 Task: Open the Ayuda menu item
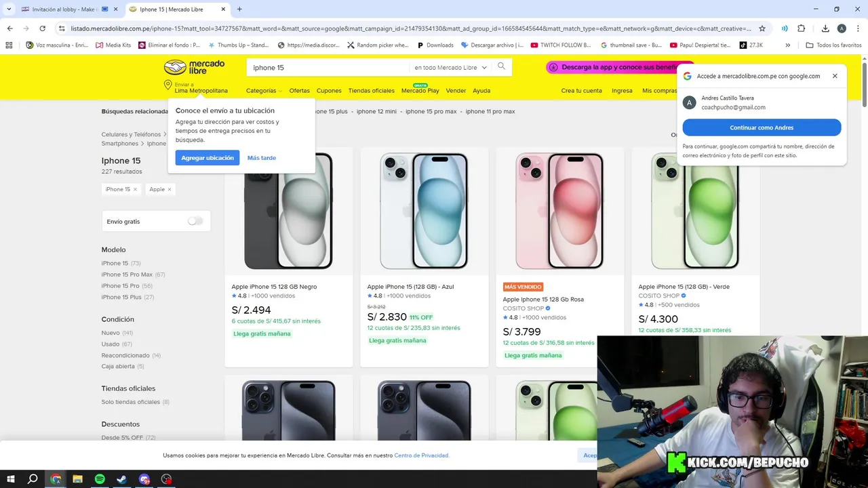[x=481, y=90]
